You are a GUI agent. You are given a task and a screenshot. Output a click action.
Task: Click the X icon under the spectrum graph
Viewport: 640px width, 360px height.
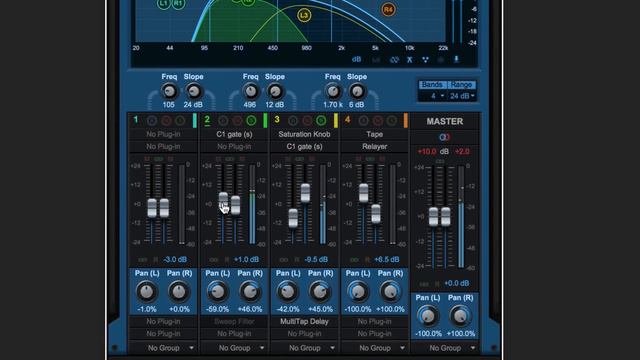coord(409,60)
